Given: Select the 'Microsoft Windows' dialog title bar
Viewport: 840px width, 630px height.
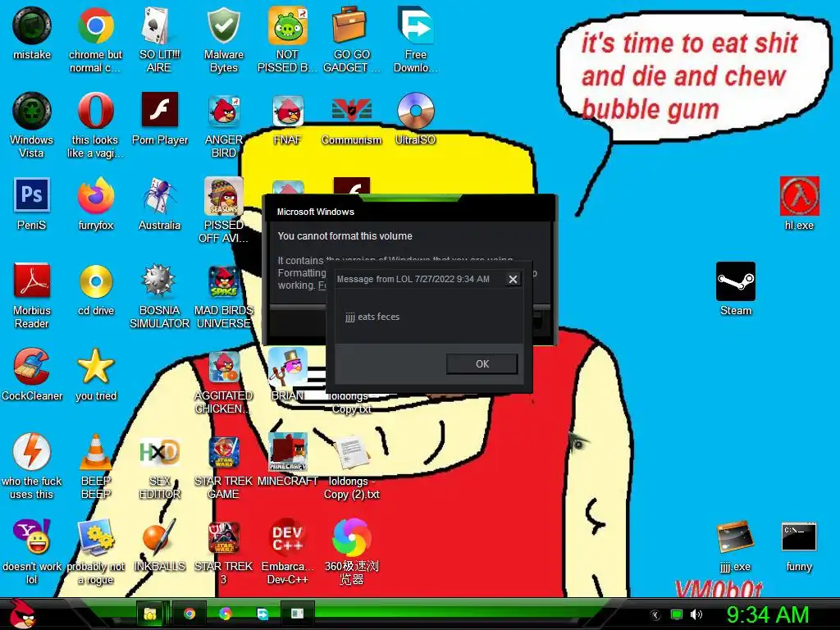Looking at the screenshot, I should click(409, 212).
